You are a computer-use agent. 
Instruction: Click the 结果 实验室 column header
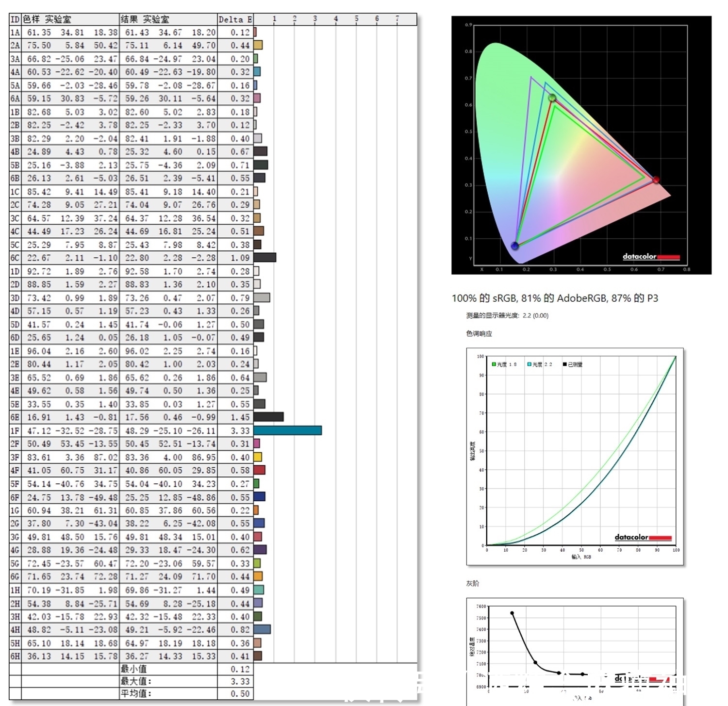click(x=168, y=19)
